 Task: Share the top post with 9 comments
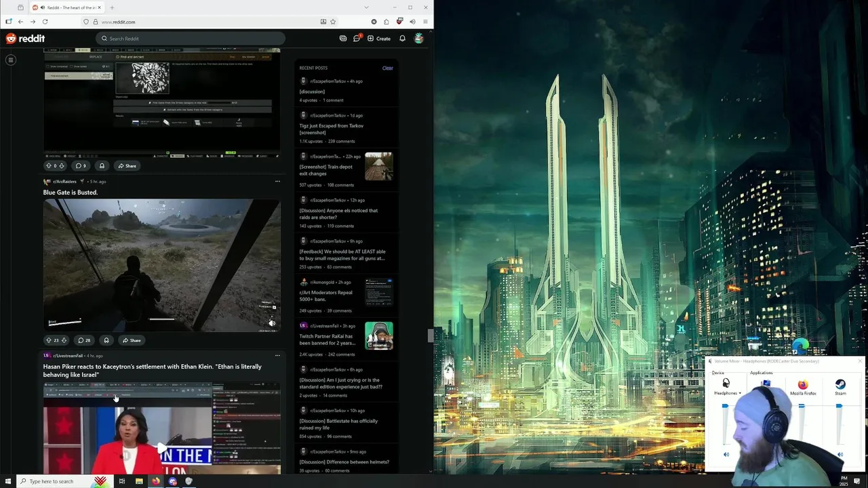pyautogui.click(x=126, y=165)
